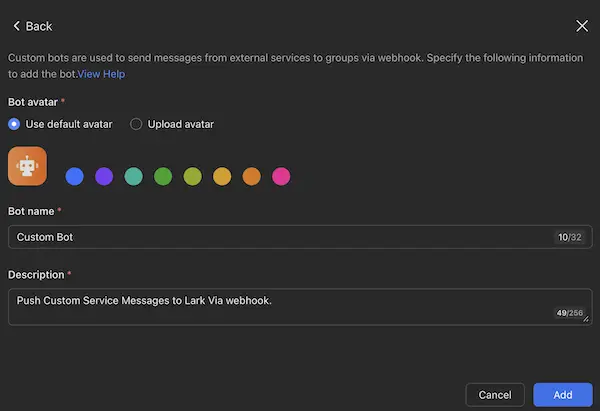Select Use default avatar option
The width and height of the screenshot is (600, 411).
tap(14, 124)
